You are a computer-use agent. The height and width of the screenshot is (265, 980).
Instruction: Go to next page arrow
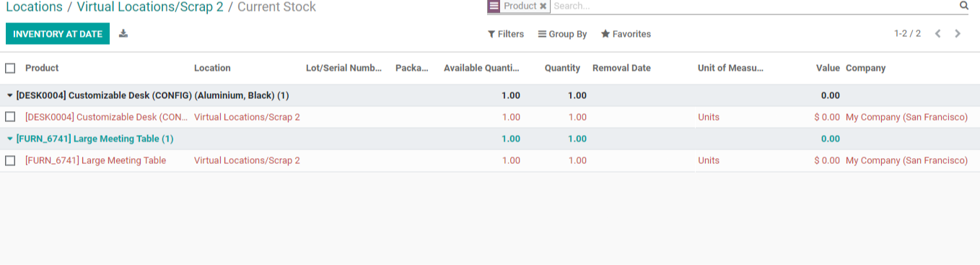[958, 34]
